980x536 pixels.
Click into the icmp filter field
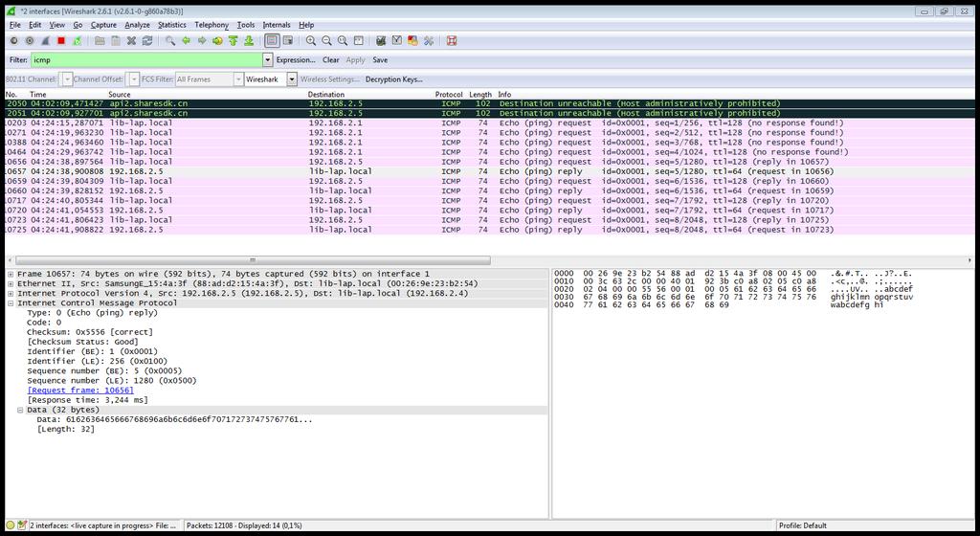coord(146,60)
